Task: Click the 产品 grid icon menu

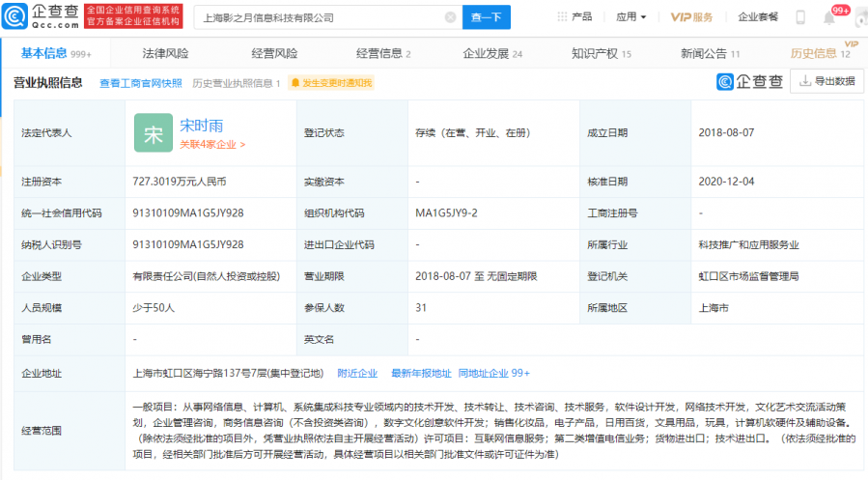Action: point(575,17)
